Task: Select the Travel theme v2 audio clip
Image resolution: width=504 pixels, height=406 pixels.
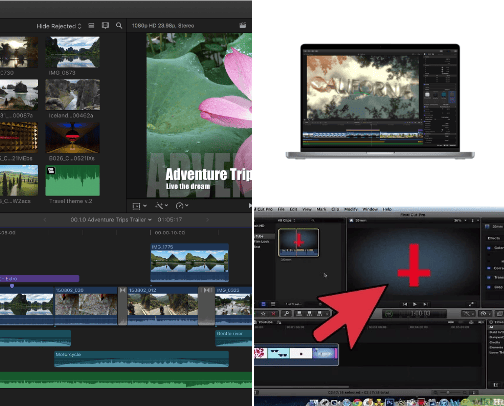Action: [x=73, y=180]
